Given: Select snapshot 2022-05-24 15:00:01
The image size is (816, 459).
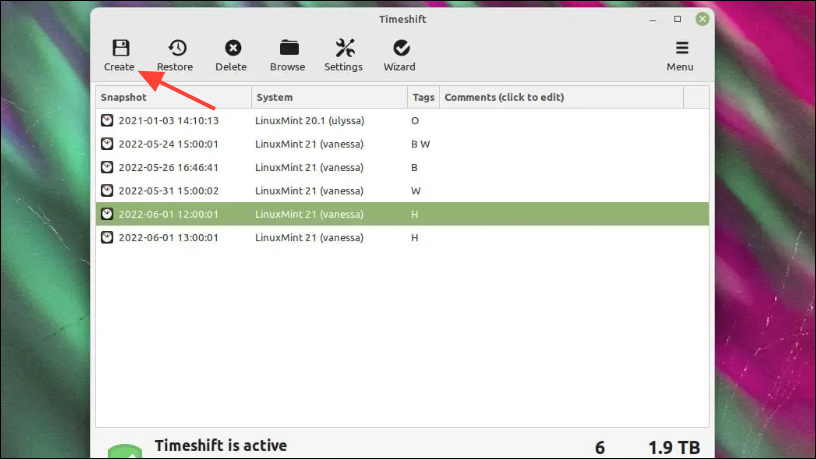Looking at the screenshot, I should (x=402, y=144).
